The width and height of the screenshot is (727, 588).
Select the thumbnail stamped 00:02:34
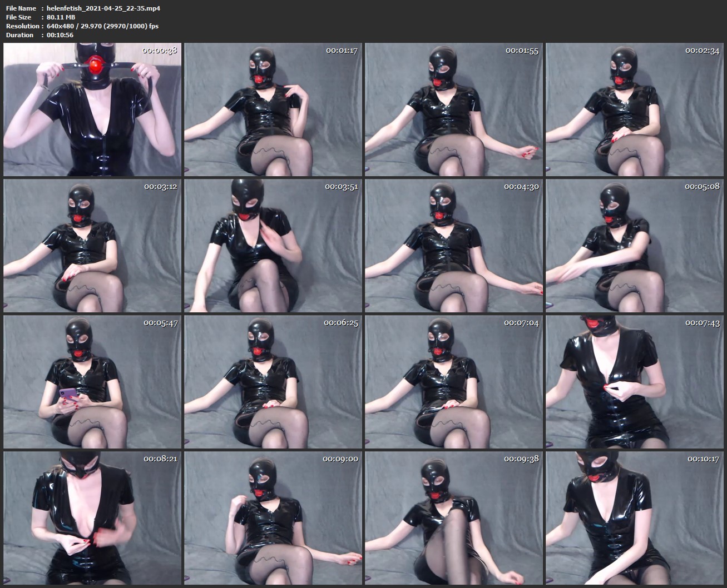635,109
